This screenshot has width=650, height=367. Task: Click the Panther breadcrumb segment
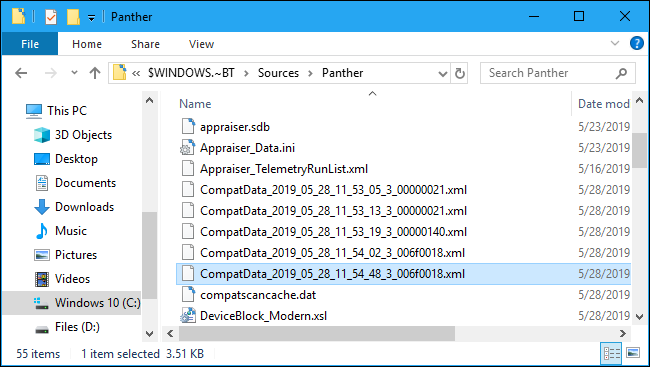342,73
